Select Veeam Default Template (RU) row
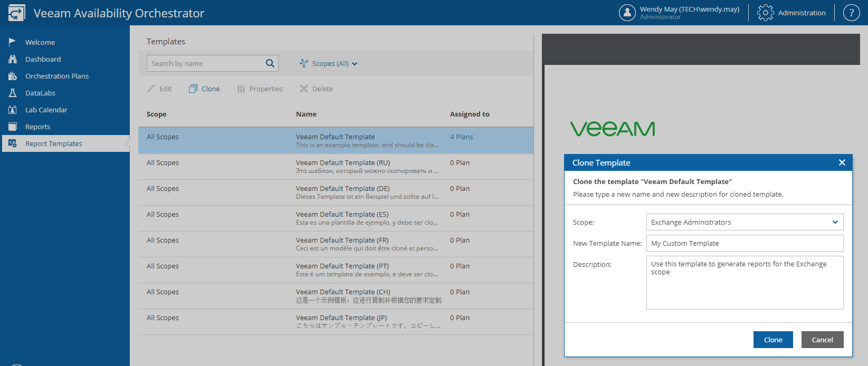This screenshot has height=366, width=868. (x=336, y=167)
